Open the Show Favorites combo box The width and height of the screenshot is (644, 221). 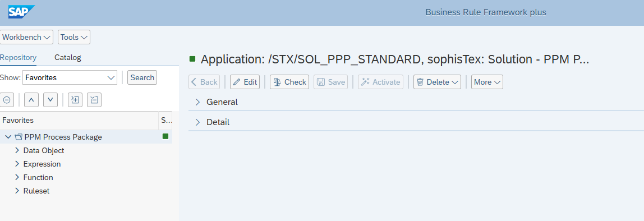pos(70,77)
